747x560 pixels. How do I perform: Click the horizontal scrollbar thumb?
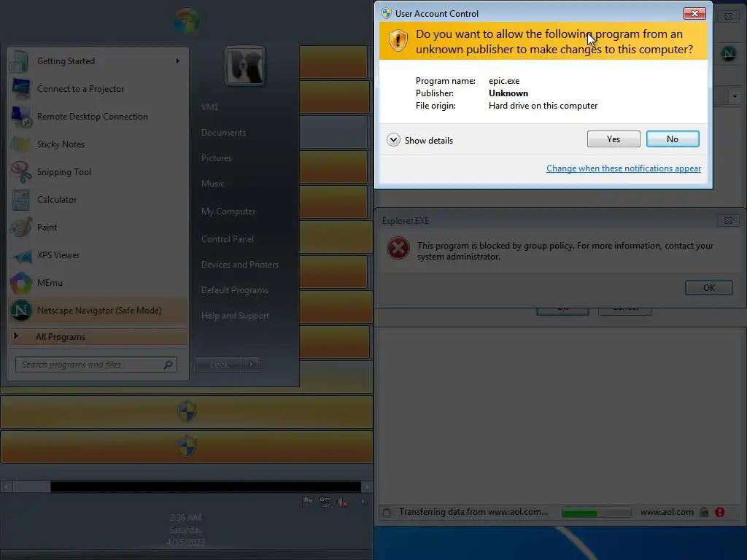click(31, 486)
